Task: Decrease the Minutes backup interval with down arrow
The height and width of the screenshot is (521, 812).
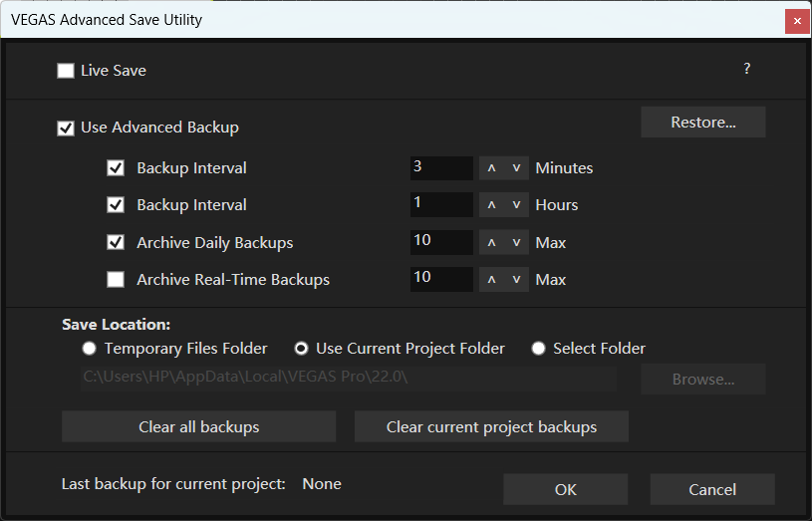Action: [x=516, y=168]
